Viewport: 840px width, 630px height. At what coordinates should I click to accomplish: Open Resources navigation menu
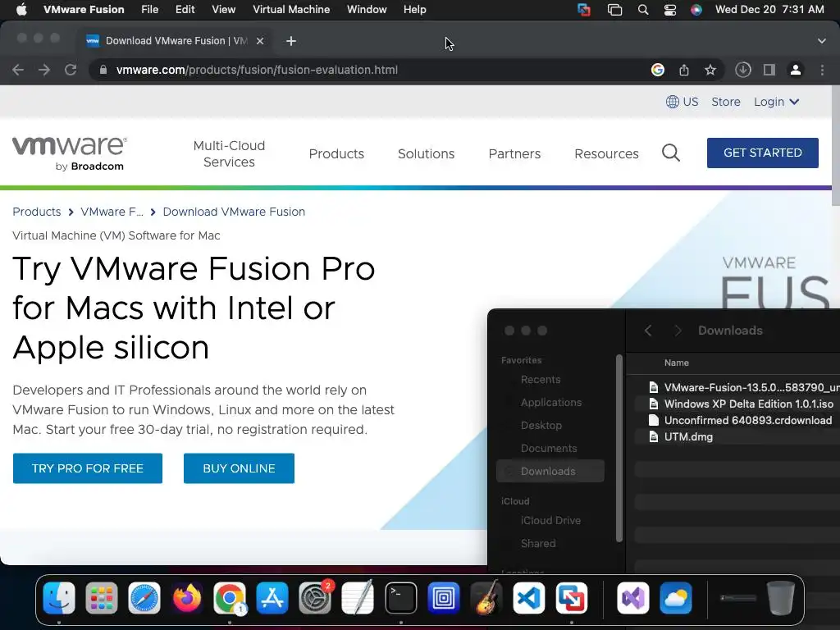[606, 153]
